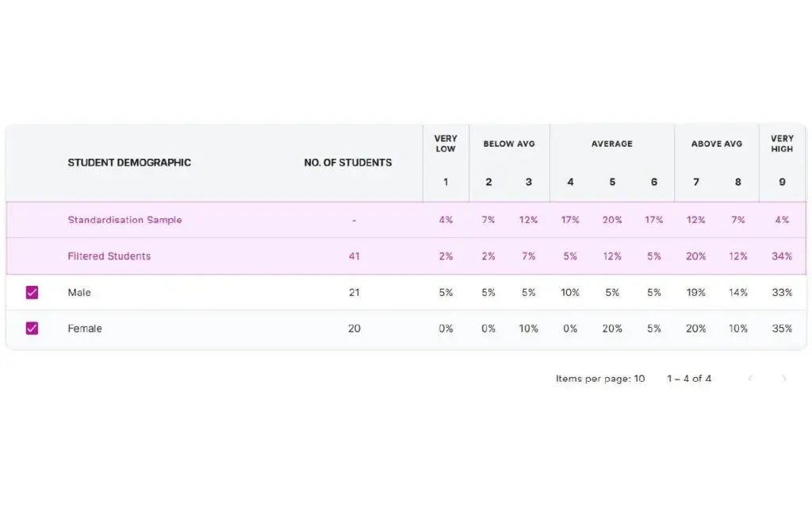This screenshot has width=812, height=508.
Task: Select the Standardisation Sample row label
Action: pyautogui.click(x=124, y=220)
